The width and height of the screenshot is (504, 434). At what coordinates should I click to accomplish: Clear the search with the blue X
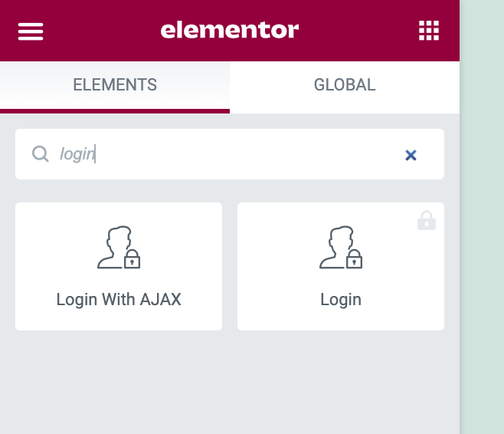[x=411, y=155]
